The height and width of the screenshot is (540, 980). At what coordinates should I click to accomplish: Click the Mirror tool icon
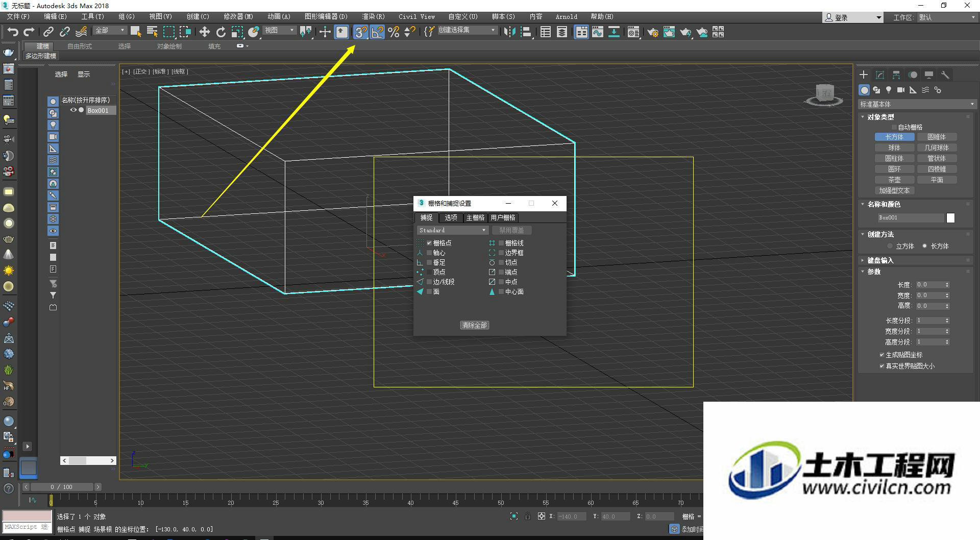coord(509,32)
